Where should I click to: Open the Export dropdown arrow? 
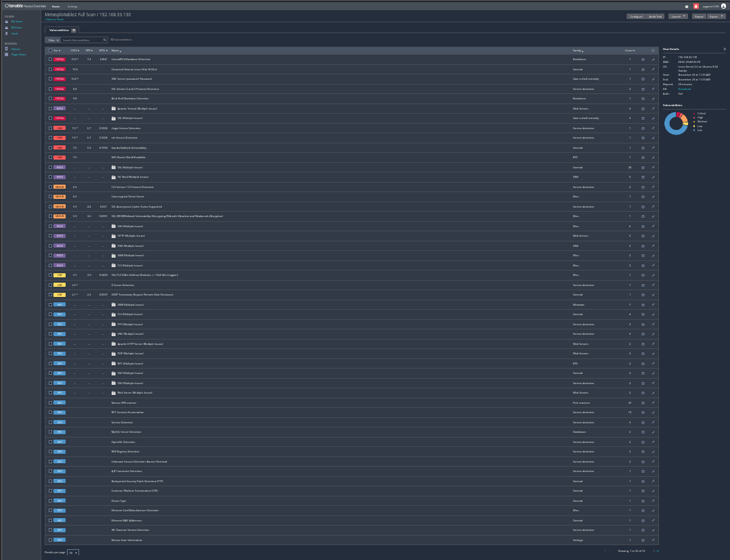click(722, 16)
